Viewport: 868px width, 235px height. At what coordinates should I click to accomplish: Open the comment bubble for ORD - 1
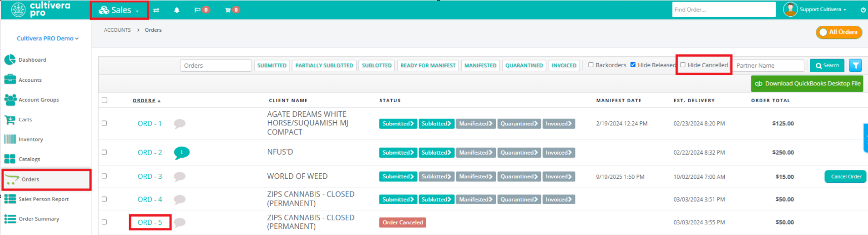tap(180, 123)
